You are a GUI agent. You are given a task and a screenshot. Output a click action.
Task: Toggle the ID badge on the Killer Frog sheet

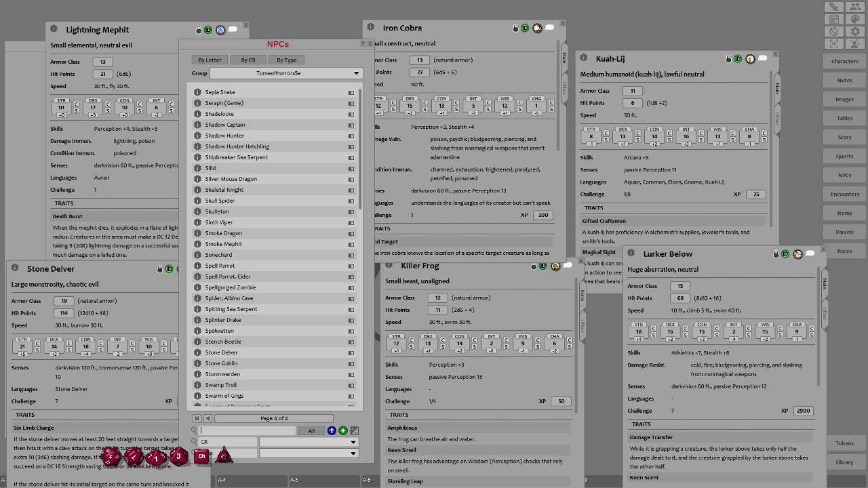point(543,266)
